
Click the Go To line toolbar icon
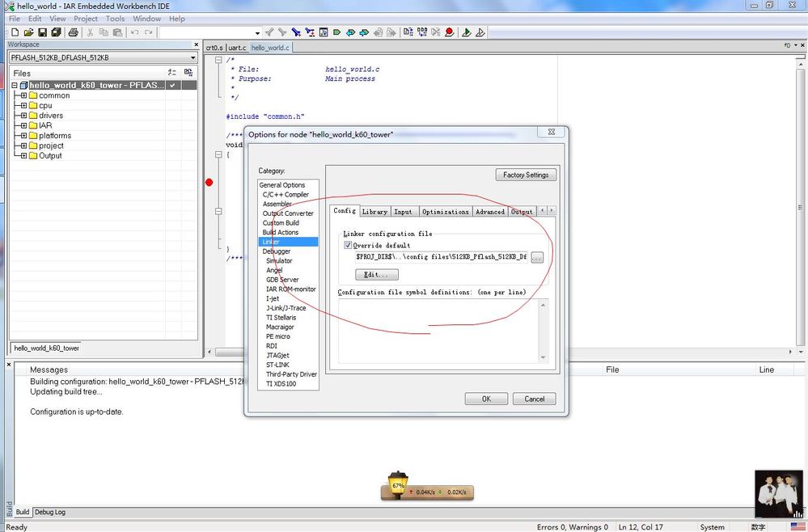coord(324,32)
